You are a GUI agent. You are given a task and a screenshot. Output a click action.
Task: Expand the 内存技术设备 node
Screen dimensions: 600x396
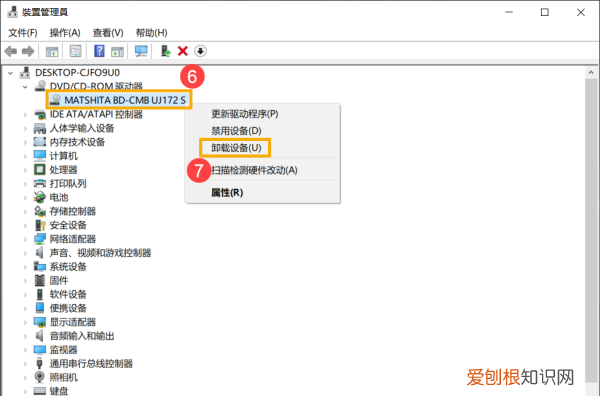(x=25, y=142)
